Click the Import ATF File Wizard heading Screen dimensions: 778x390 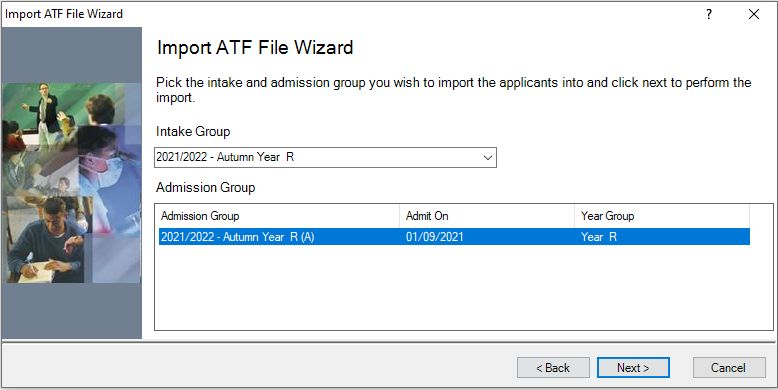[255, 48]
